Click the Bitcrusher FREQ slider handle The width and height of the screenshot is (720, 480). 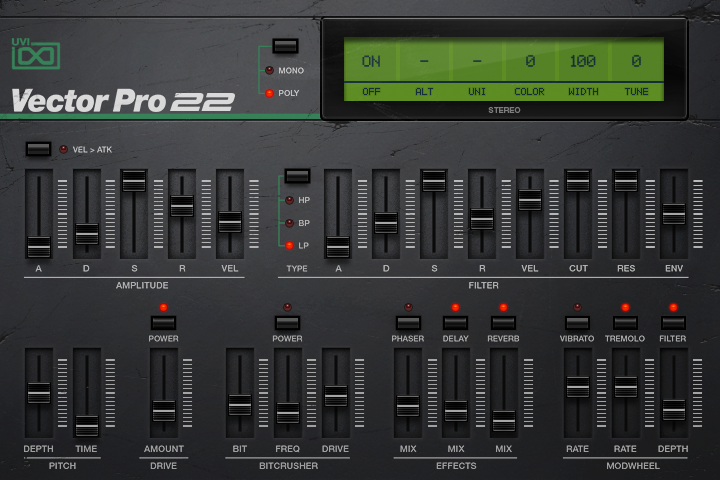click(288, 413)
